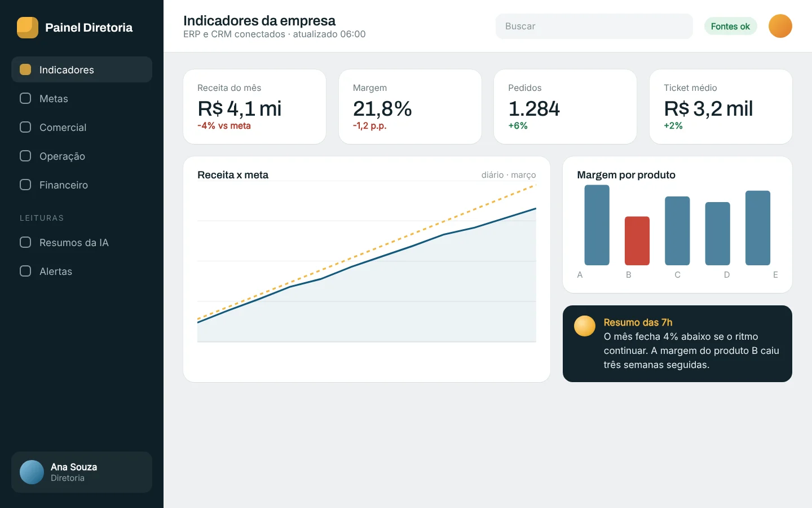Click the 'Indicadores da empresa' page title

259,21
